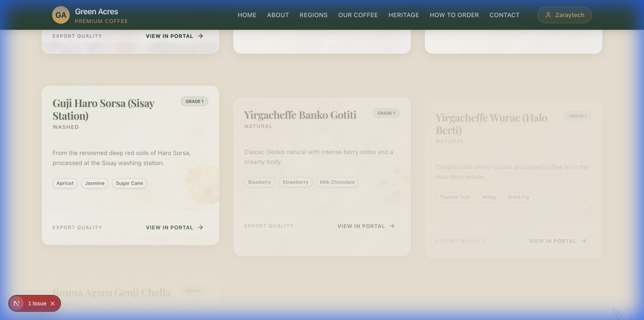Click the Zaraytech account button

click(x=564, y=15)
